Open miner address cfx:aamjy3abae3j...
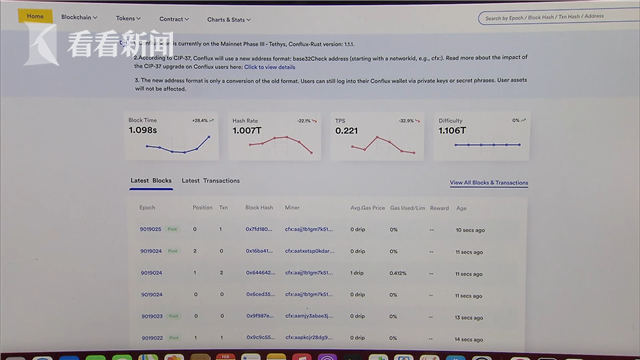The image size is (640, 360). point(309,316)
